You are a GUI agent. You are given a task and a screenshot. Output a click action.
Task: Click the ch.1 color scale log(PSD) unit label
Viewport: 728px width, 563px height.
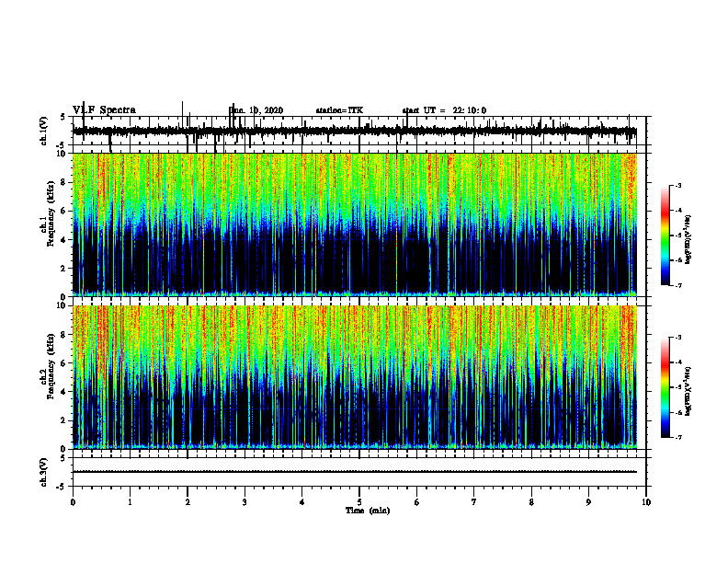pos(688,240)
